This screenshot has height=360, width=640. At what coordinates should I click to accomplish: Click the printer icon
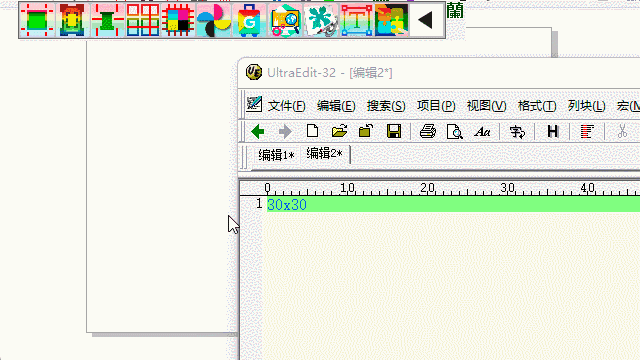(x=427, y=131)
